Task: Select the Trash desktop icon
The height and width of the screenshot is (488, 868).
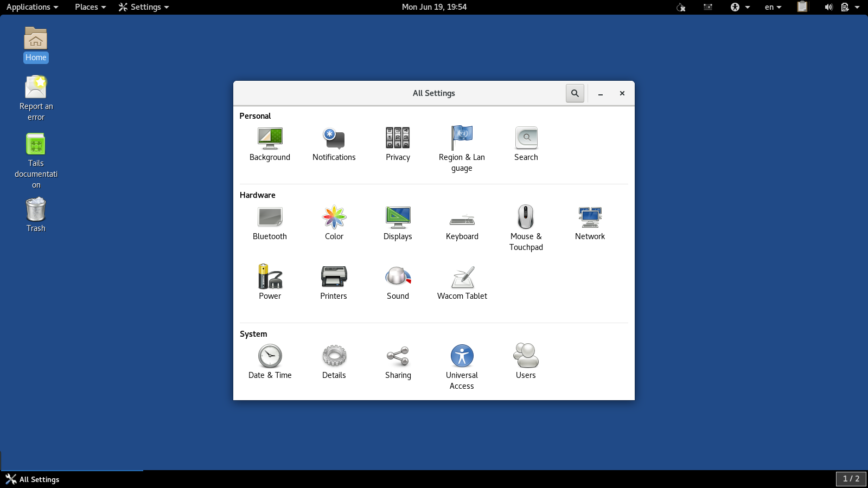Action: 36,215
